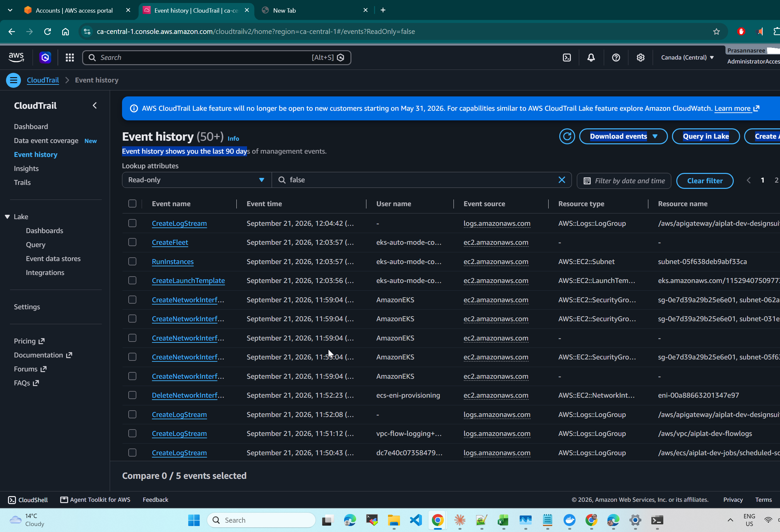Open the CloudTrail breadcrumb link

click(43, 80)
